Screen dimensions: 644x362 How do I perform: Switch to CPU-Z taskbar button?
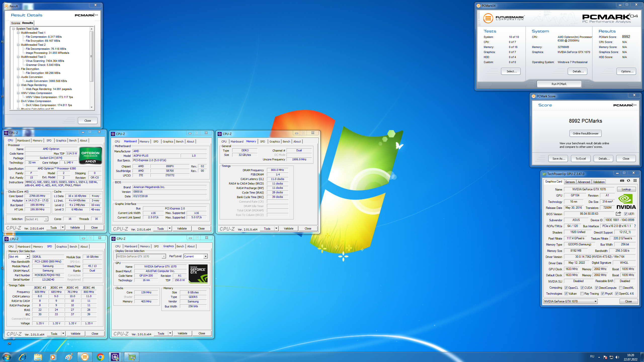(115, 357)
